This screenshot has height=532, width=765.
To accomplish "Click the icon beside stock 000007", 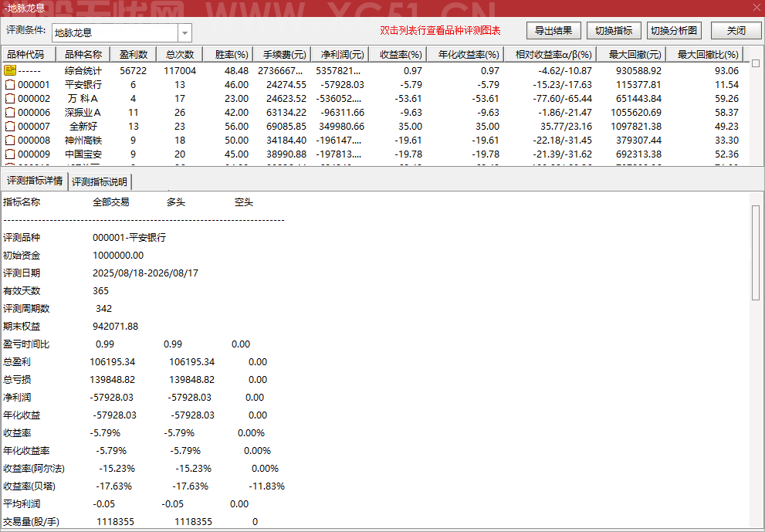I will tap(10, 127).
